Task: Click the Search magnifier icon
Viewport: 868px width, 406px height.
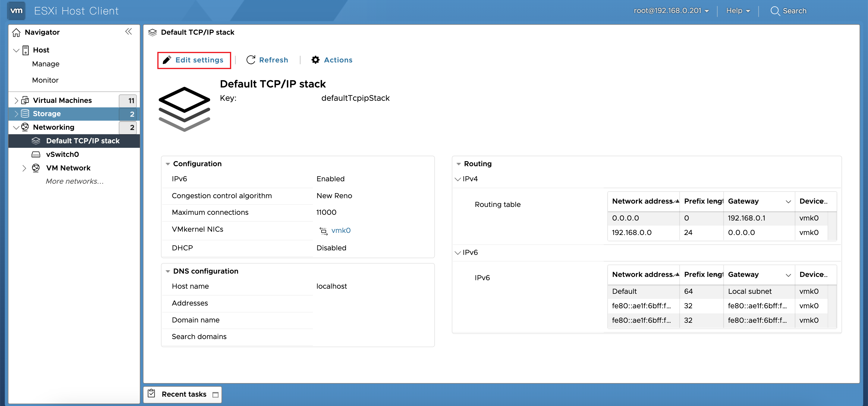Action: click(775, 11)
